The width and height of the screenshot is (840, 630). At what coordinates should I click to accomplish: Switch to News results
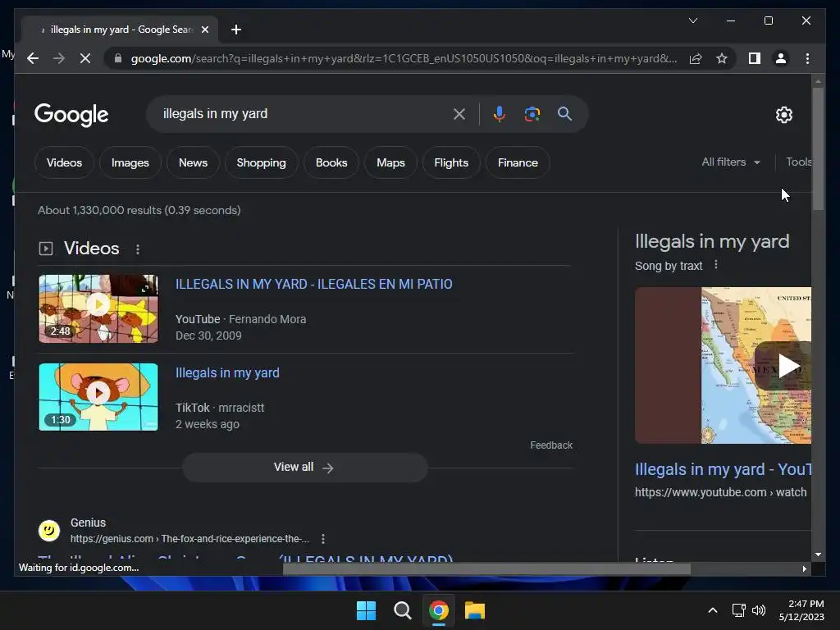193,162
